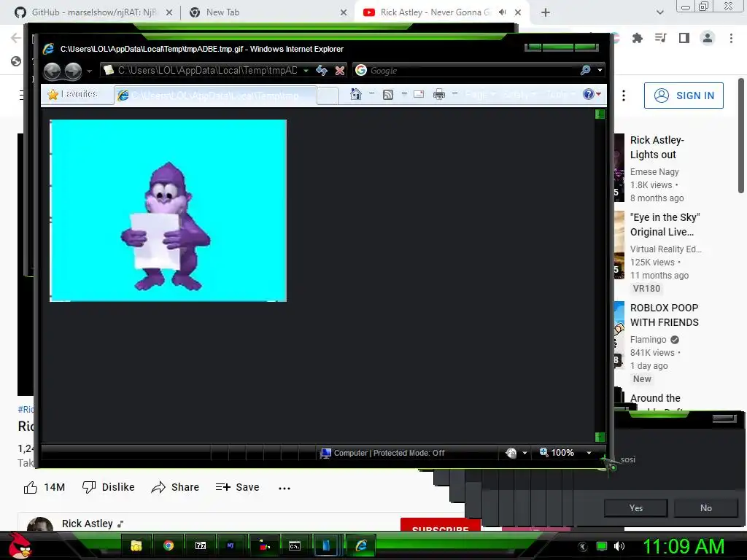
Task: Open Chrome from the taskbar
Action: pyautogui.click(x=169, y=545)
